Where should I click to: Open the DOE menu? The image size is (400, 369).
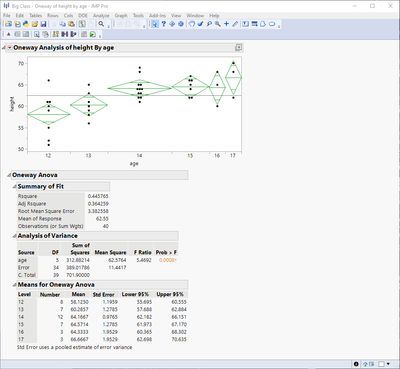coord(83,15)
